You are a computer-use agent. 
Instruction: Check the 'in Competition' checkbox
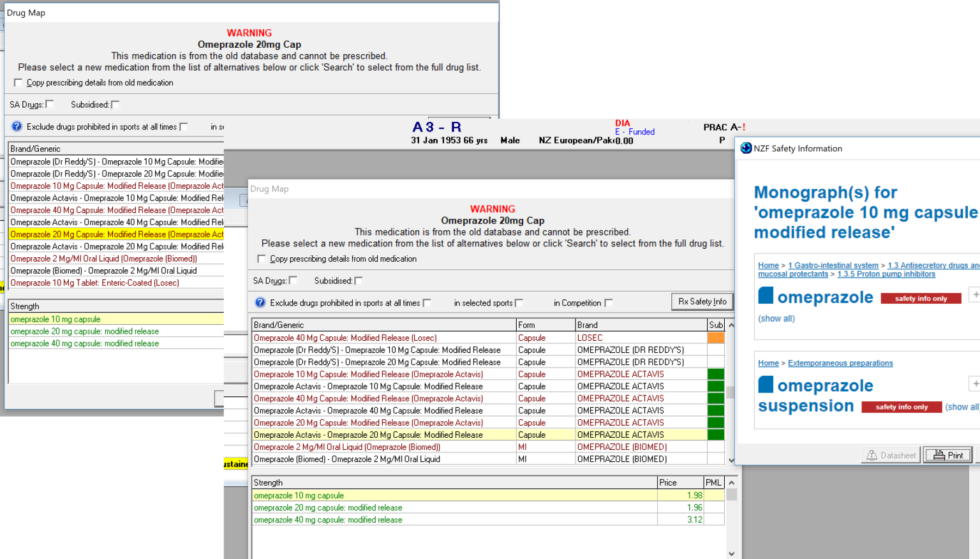pyautogui.click(x=609, y=303)
